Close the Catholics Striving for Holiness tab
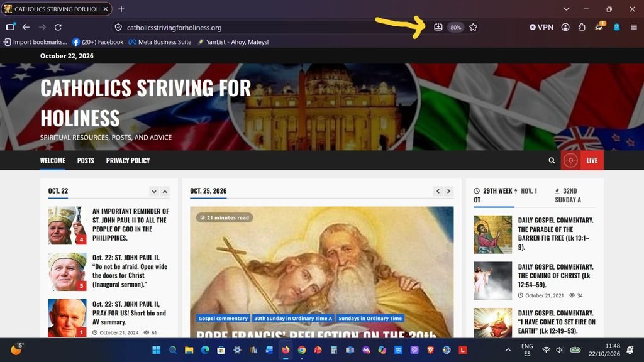 click(x=106, y=9)
